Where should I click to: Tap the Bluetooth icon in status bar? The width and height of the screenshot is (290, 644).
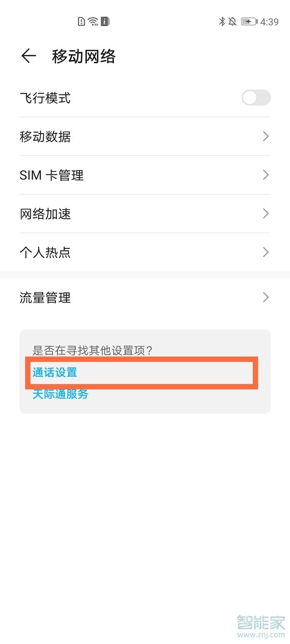coord(222,21)
